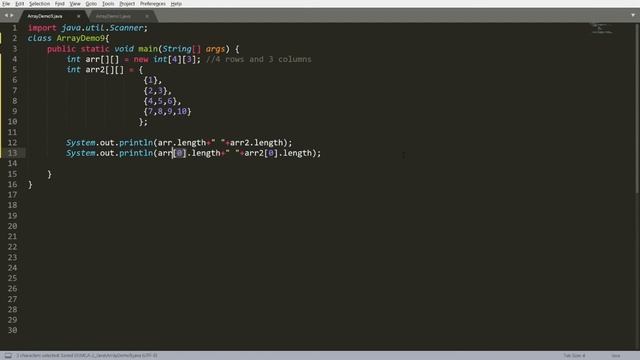Click 'Scanner' in the import statement
The image size is (640, 360).
[x=126, y=28]
